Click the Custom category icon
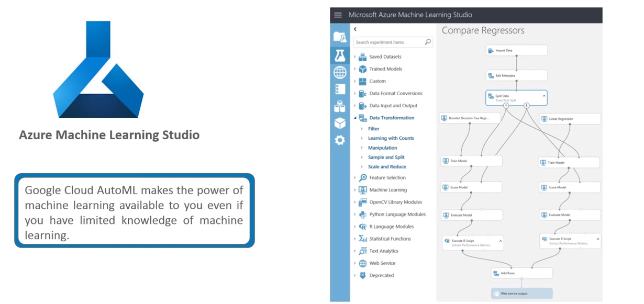This screenshot has height=304, width=644. pos(362,81)
